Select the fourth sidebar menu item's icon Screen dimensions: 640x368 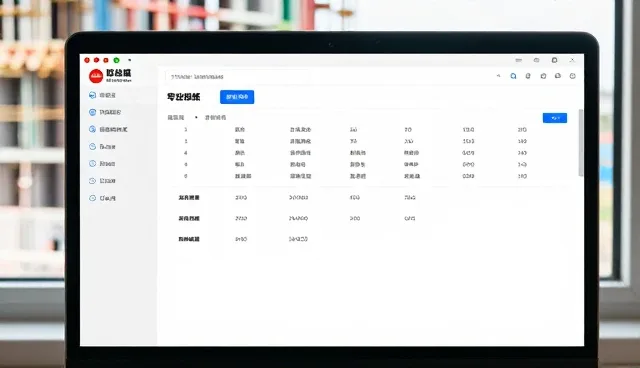point(92,146)
